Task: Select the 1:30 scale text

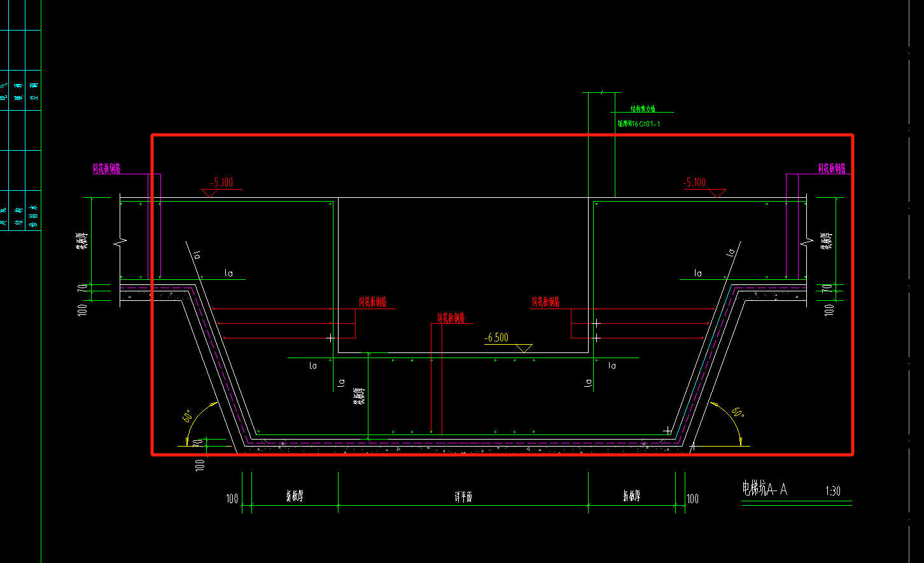Action: 833,491
